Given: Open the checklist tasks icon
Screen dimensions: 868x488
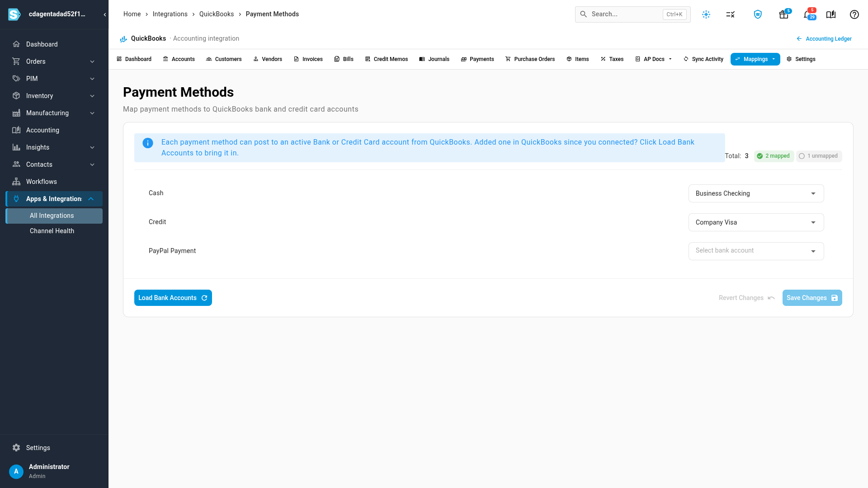Looking at the screenshot, I should pyautogui.click(x=731, y=14).
